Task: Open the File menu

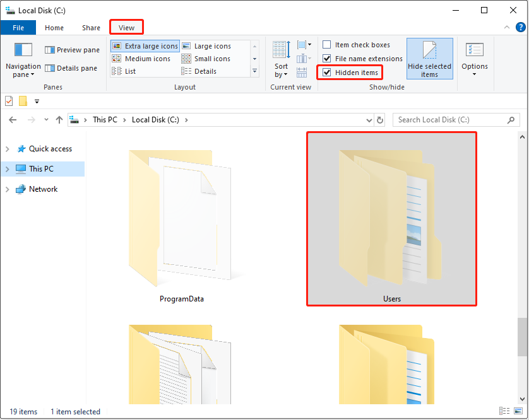Action: click(18, 28)
